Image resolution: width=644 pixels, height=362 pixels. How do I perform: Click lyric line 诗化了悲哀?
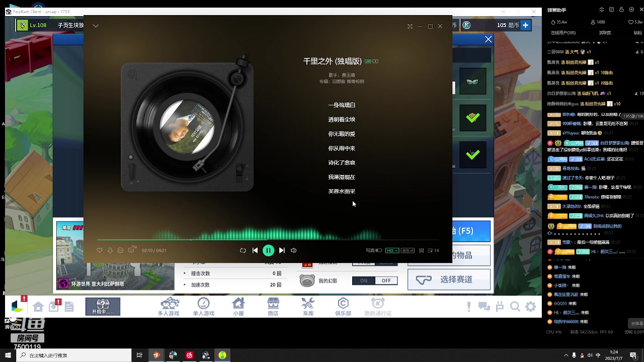(342, 163)
